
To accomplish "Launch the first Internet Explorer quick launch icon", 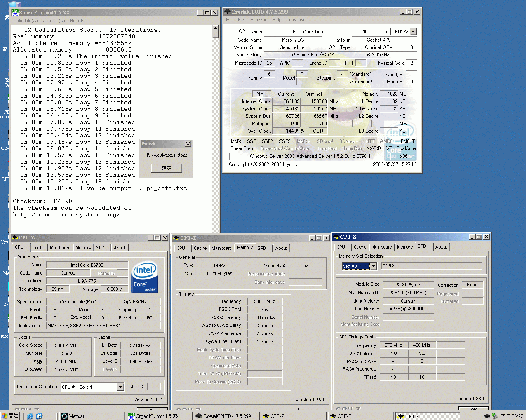I will tap(30, 416).
